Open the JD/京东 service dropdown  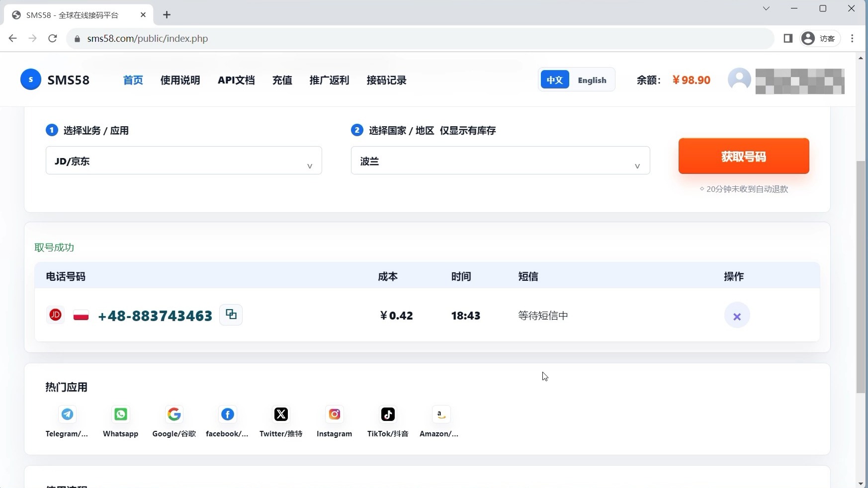184,161
